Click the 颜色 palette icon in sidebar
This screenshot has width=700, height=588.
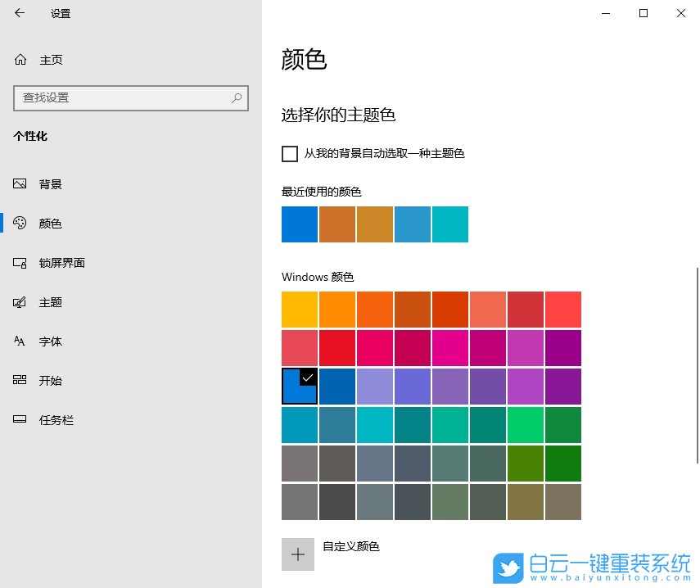tap(20, 223)
